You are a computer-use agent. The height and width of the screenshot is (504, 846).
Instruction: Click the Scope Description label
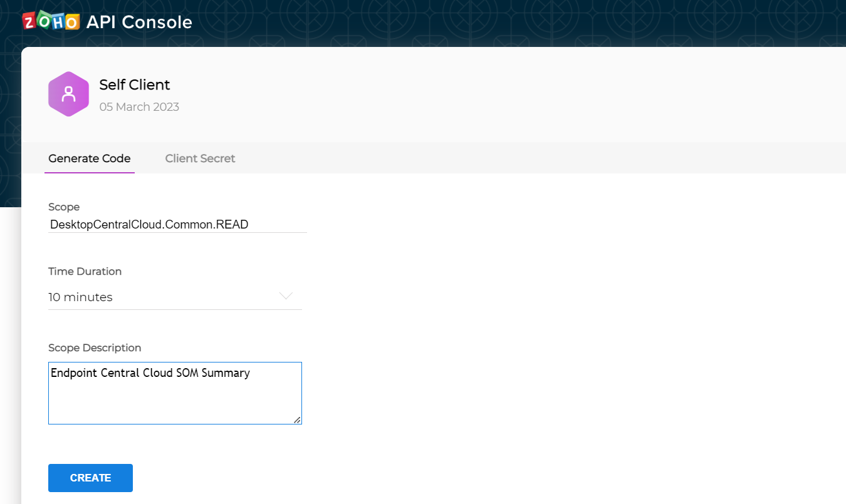coord(95,347)
